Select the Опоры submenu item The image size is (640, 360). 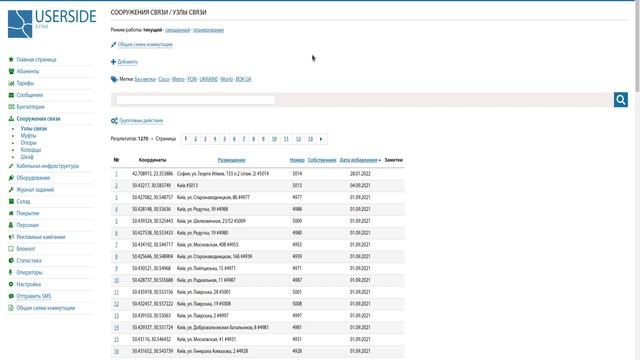click(29, 143)
